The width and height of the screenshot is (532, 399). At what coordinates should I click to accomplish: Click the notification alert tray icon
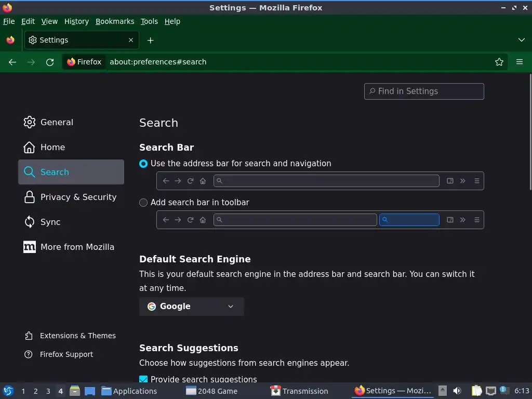click(504, 390)
